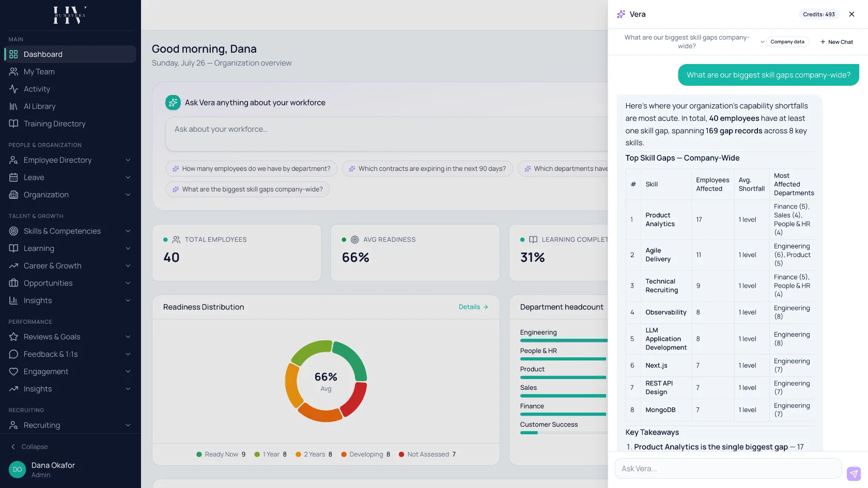Click the Company data pill
868x488 pixels.
787,42
